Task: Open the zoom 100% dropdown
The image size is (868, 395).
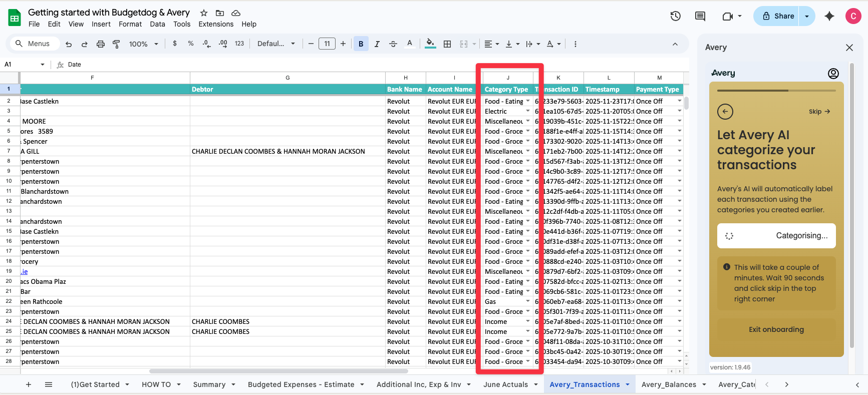Action: coord(143,44)
